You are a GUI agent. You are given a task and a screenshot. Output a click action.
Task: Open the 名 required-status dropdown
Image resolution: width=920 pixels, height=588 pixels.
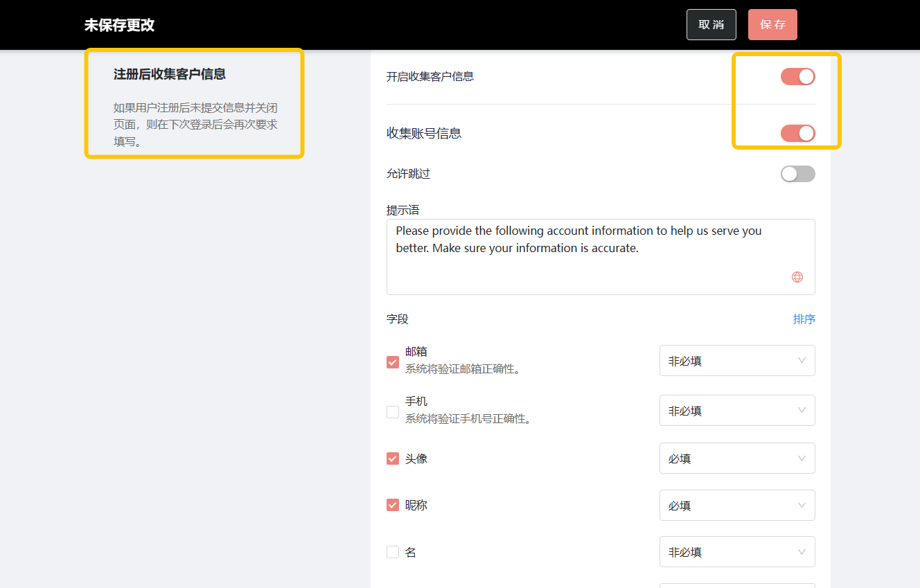click(x=737, y=552)
